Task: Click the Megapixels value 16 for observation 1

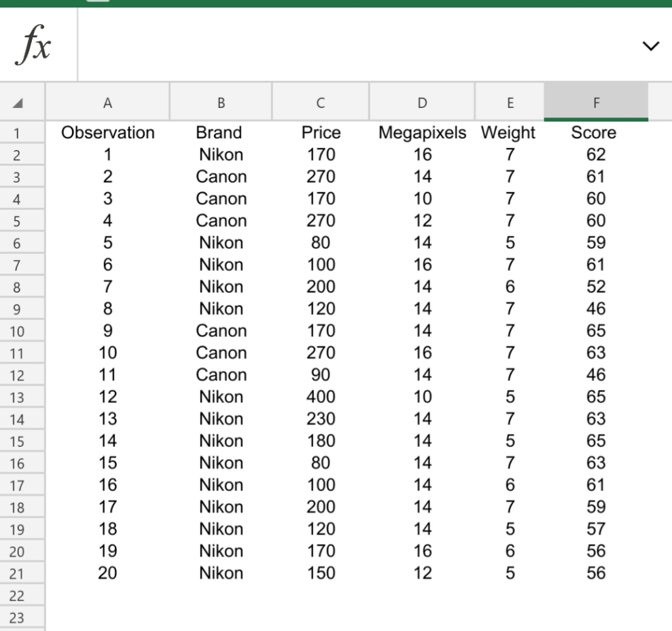Action: (x=422, y=154)
